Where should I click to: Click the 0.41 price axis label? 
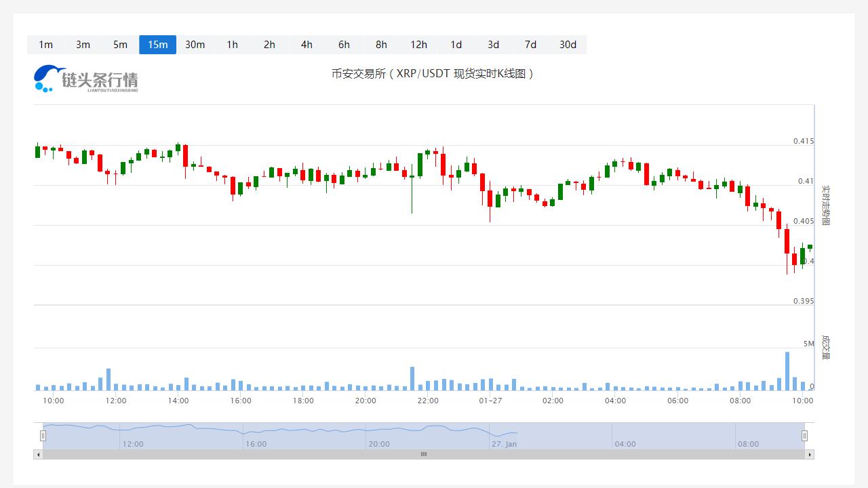(806, 181)
